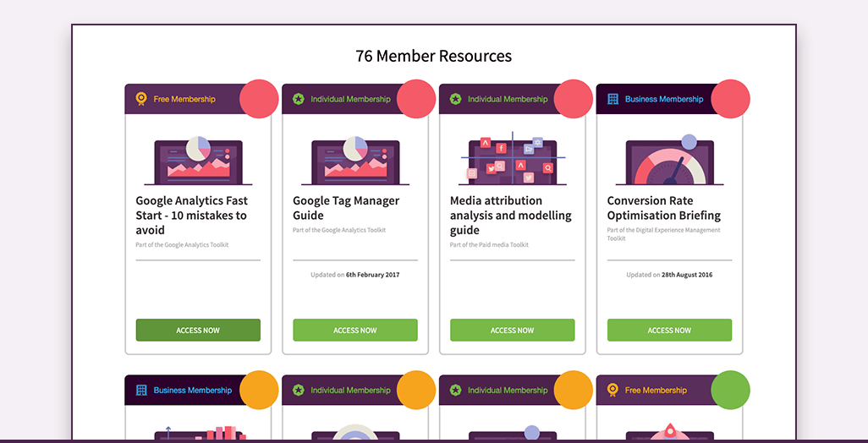Click the 76 Member Resources heading
This screenshot has height=443, width=868.
[433, 57]
